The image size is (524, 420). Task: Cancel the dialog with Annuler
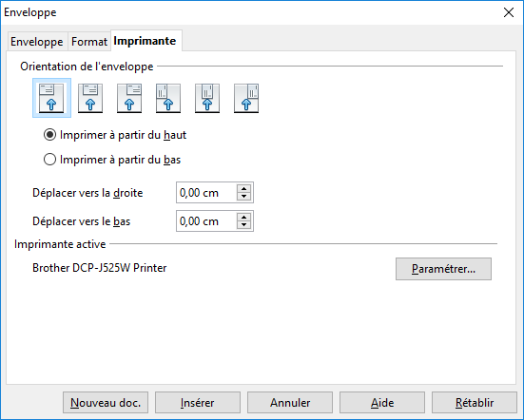[x=290, y=403]
